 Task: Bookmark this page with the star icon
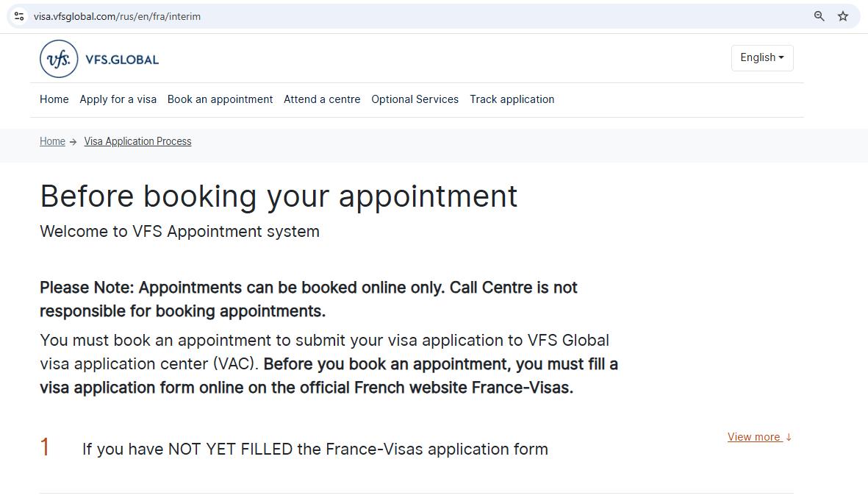pyautogui.click(x=842, y=15)
